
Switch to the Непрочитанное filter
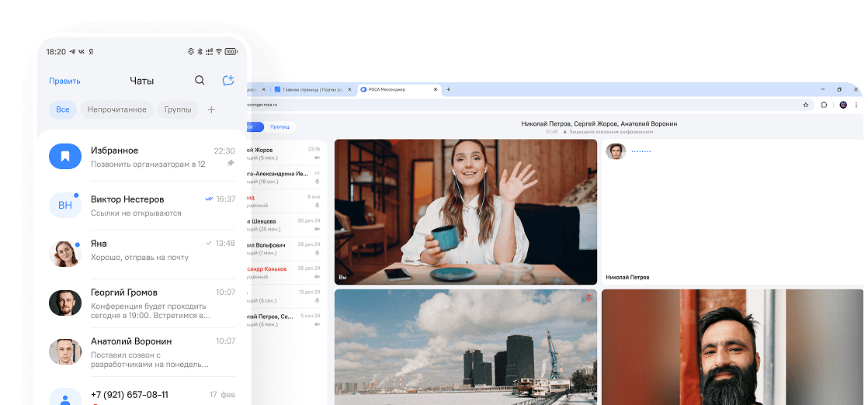[116, 110]
